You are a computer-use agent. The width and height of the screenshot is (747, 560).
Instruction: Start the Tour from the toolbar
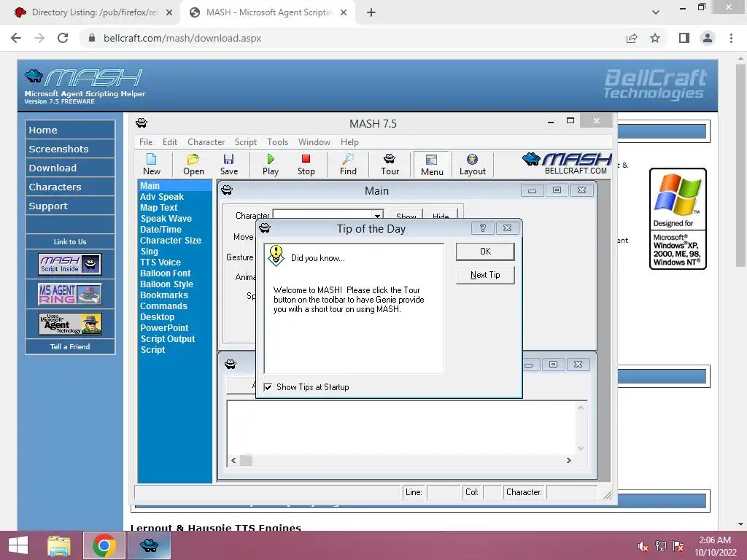pos(390,165)
